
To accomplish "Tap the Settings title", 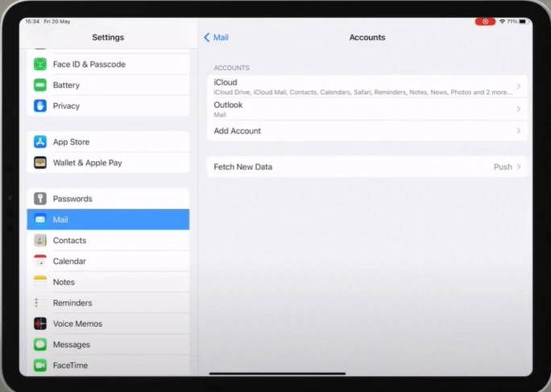I will click(108, 37).
